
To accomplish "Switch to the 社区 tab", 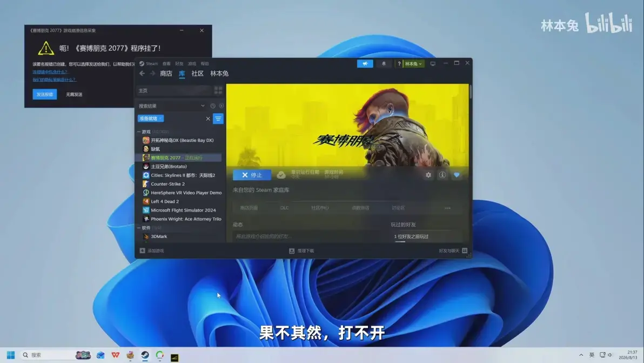I will pyautogui.click(x=198, y=74).
